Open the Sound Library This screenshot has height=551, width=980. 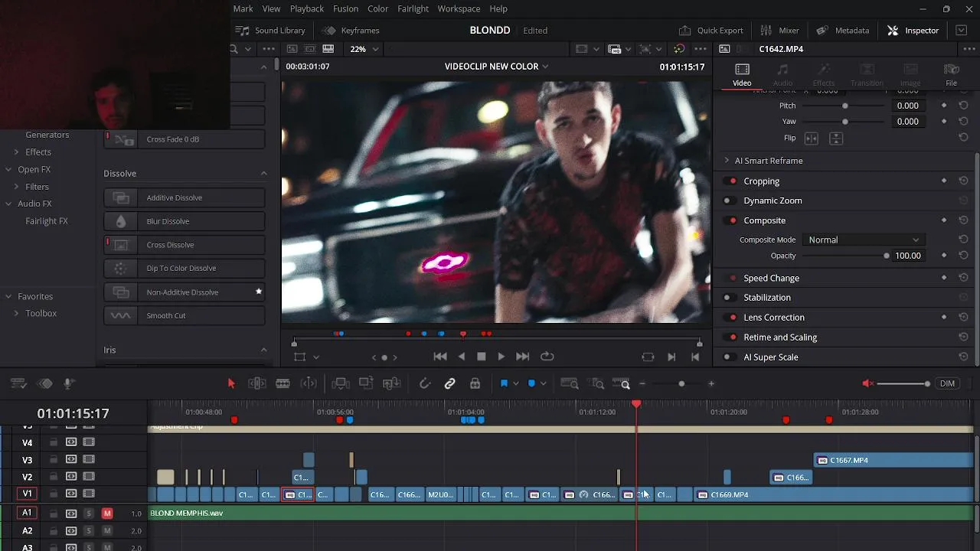click(271, 31)
